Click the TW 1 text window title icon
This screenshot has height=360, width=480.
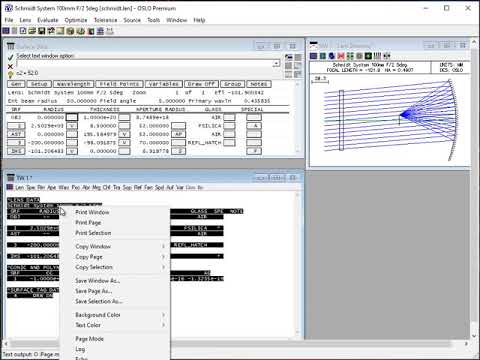11,177
